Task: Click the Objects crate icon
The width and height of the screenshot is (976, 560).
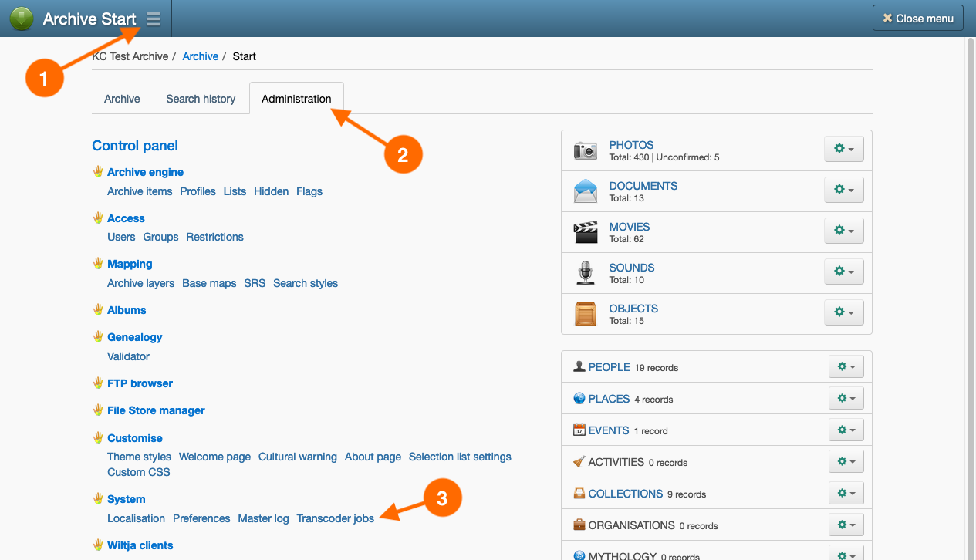Action: click(x=586, y=314)
